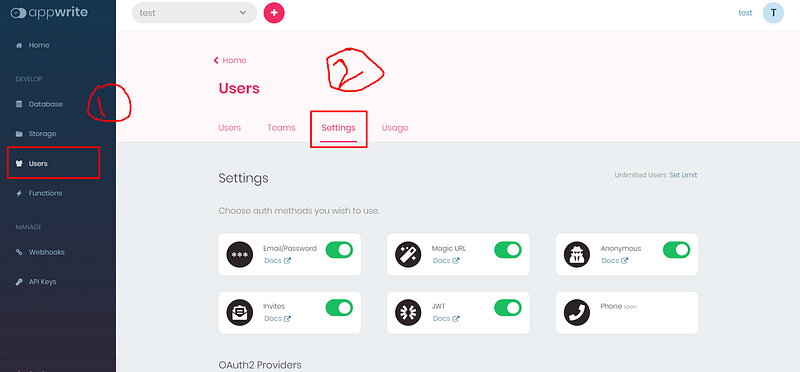This screenshot has width=800, height=372.
Task: Click external link icon beside Invites Docs
Action: (287, 318)
